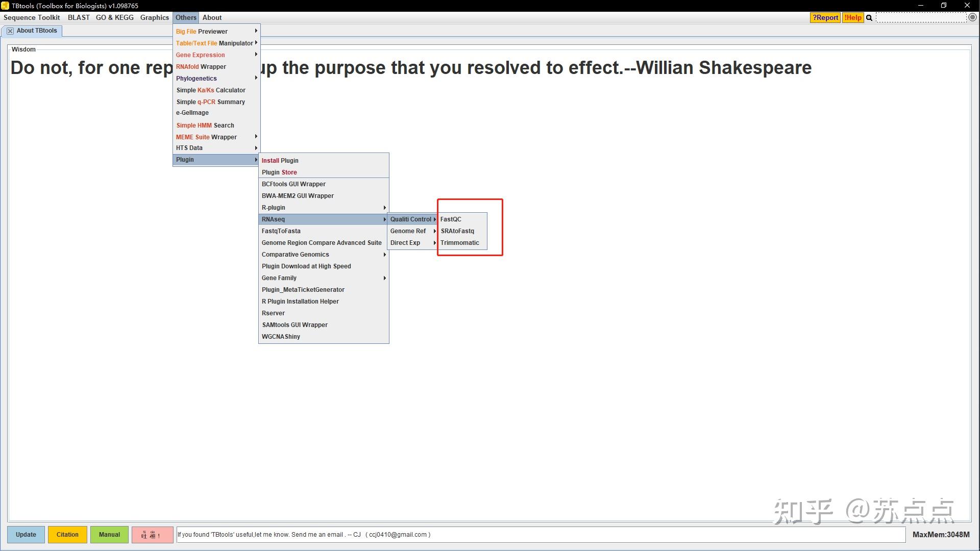Choose SRAtoFastq menu entry

click(457, 231)
